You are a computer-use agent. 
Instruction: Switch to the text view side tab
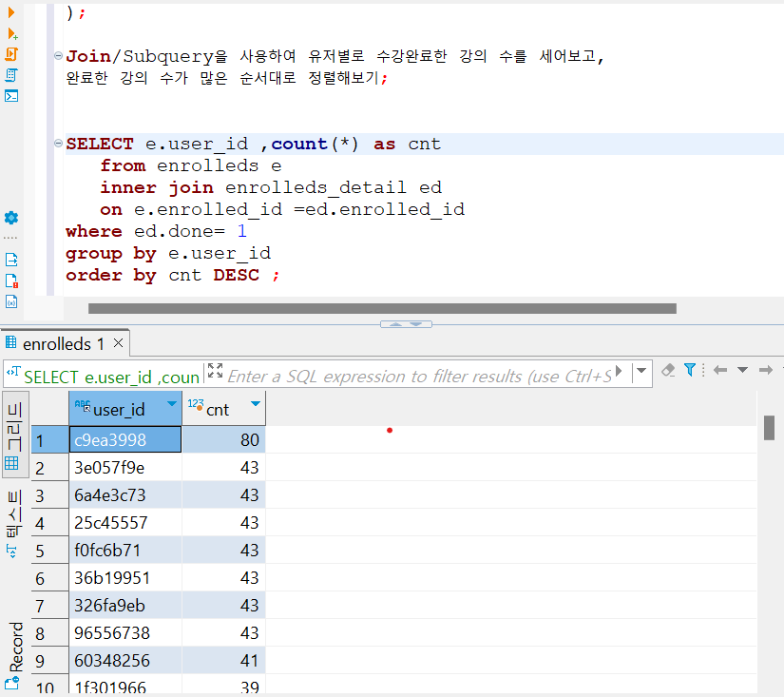tap(14, 523)
